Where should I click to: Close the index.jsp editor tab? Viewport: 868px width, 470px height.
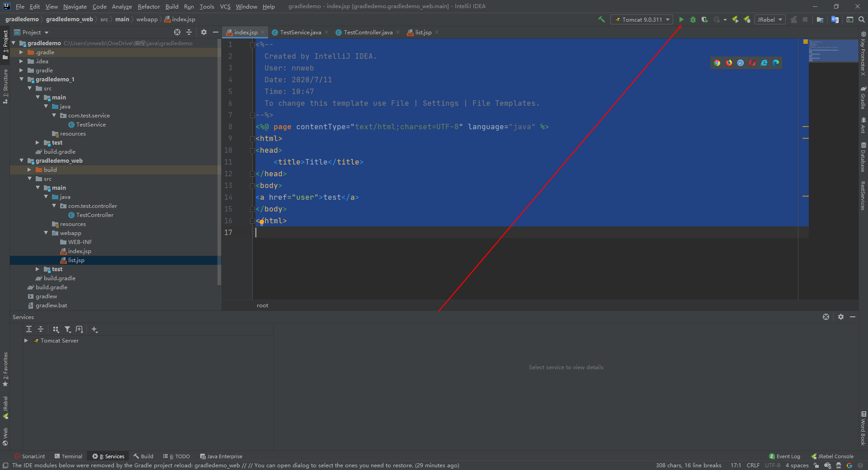(263, 32)
